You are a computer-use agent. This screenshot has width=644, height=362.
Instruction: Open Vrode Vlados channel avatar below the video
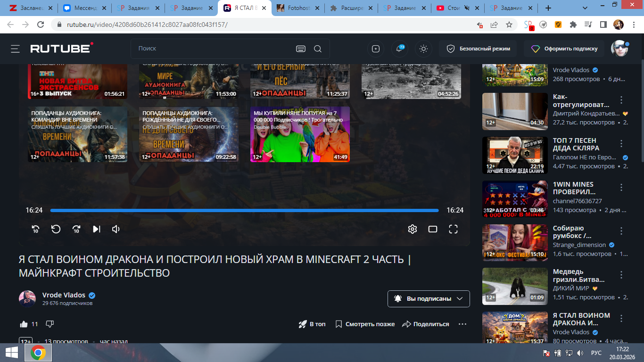point(27,299)
